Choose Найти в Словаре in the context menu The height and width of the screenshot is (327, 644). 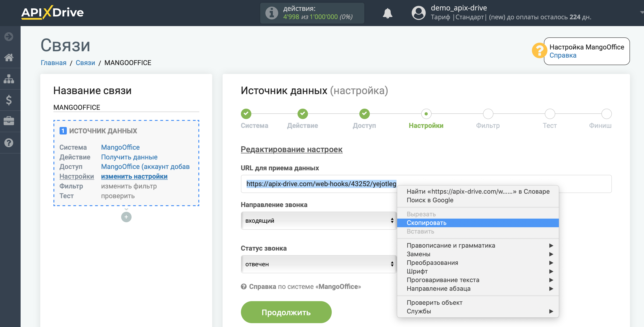478,191
